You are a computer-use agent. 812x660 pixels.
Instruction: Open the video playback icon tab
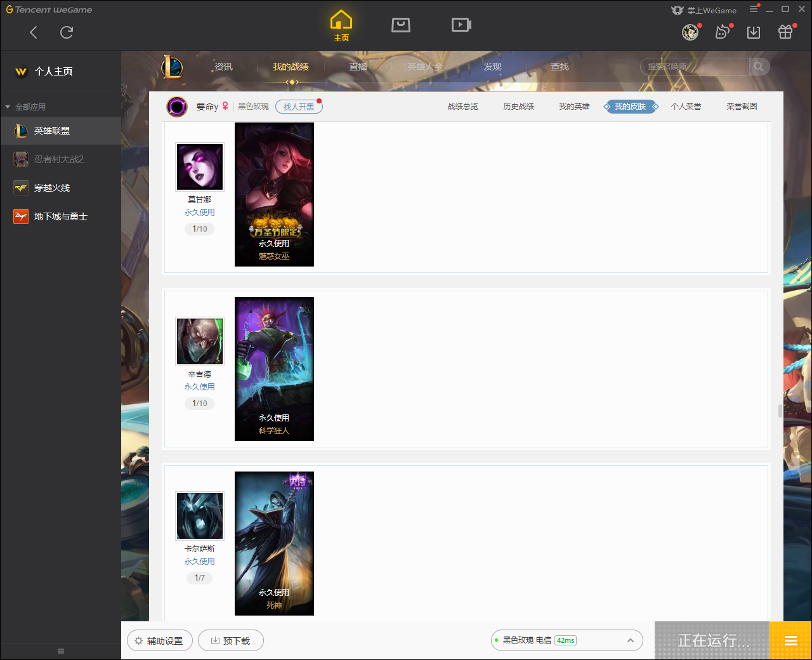(461, 25)
